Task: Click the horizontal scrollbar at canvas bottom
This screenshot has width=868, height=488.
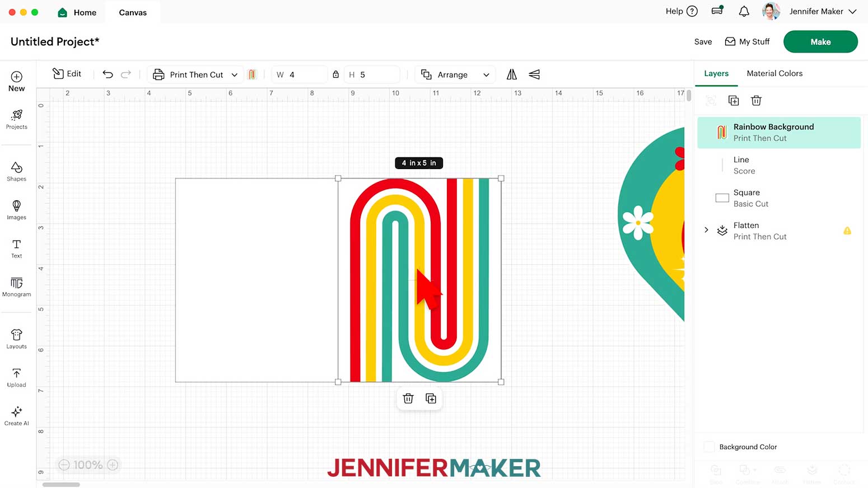Action: click(x=61, y=485)
